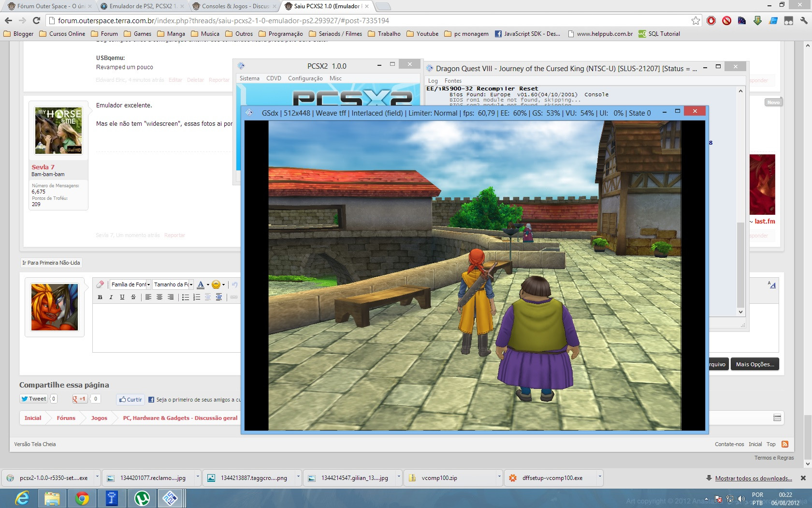Click the AdBlock stop-hand extension icon
The width and height of the screenshot is (812, 508).
pyautogui.click(x=711, y=20)
